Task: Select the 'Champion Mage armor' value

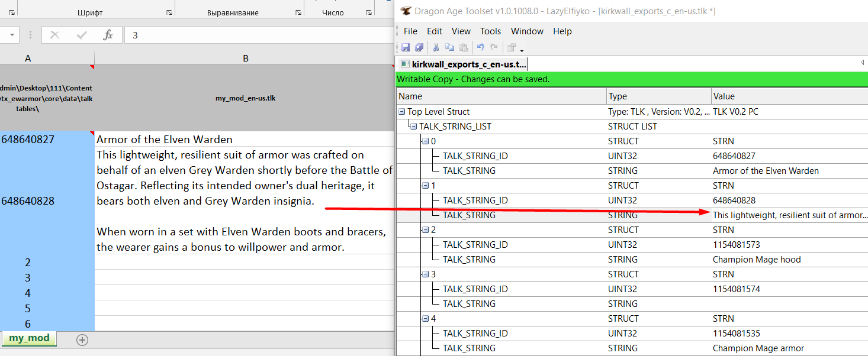Action: click(x=758, y=348)
